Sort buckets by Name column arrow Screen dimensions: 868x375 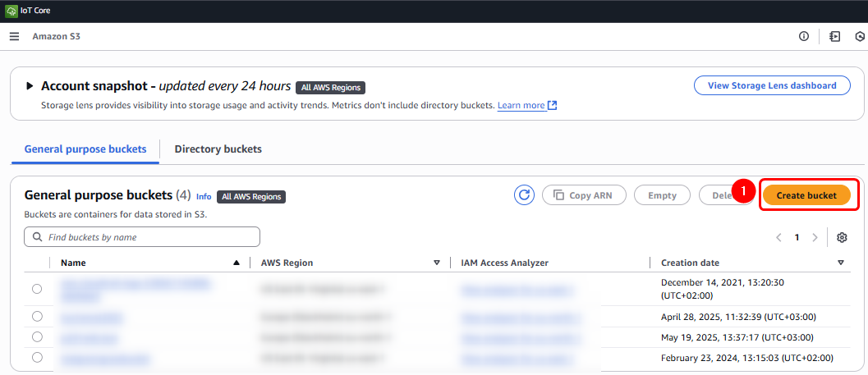click(237, 263)
